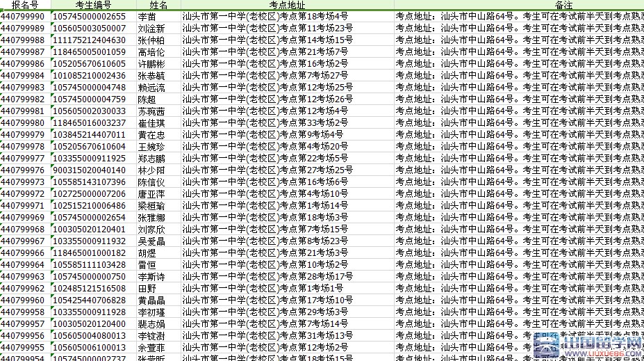Click the 报名号 column header
The image size is (644, 361).
coord(24,5)
